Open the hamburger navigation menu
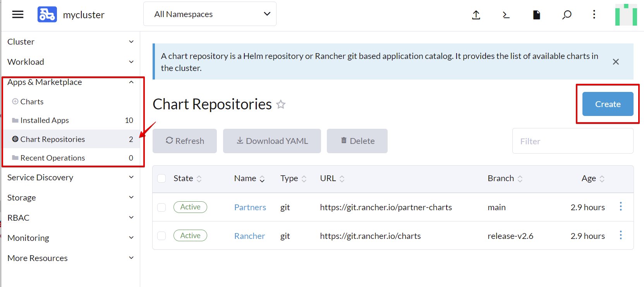Viewport: 644px width, 287px height. click(18, 15)
